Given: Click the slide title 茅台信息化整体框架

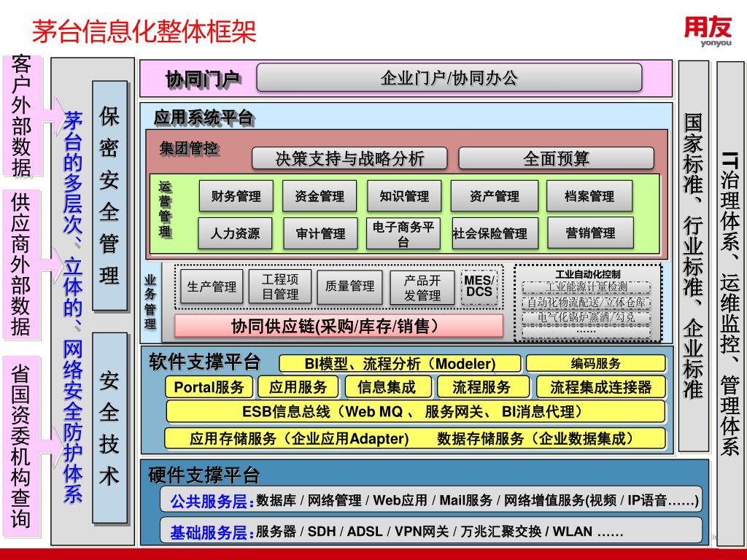Looking at the screenshot, I should [x=144, y=31].
